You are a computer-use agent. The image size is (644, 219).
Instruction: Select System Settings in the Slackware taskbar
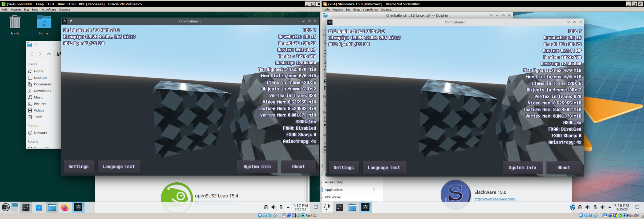tap(339, 207)
